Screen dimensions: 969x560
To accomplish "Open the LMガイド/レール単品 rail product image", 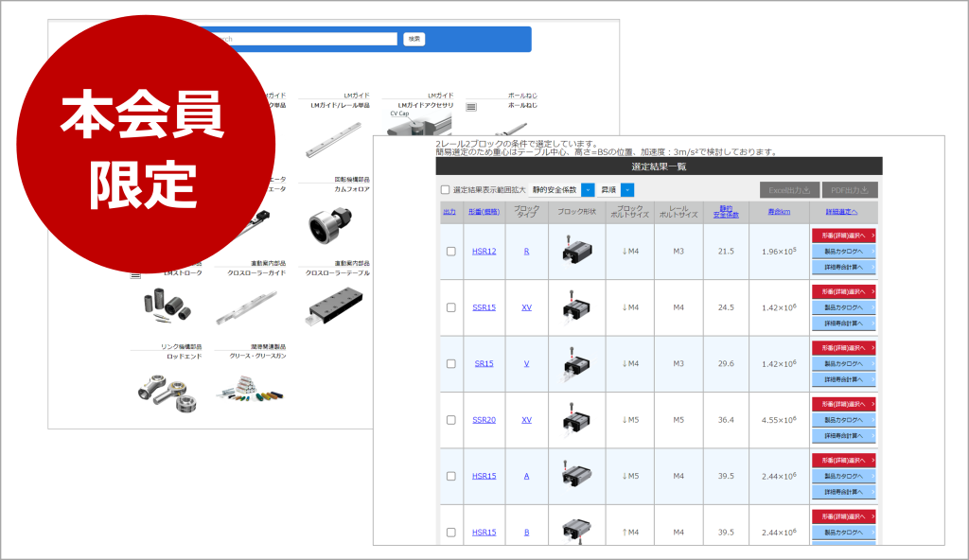I will pos(334,141).
